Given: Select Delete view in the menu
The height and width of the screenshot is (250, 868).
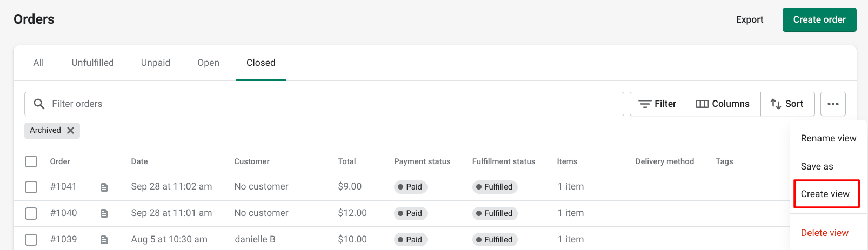Looking at the screenshot, I should 825,233.
